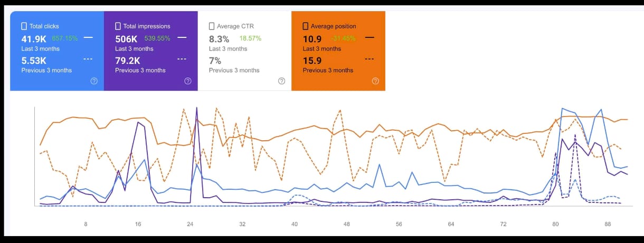Click the 657.15% clicks change percentage

(65, 38)
